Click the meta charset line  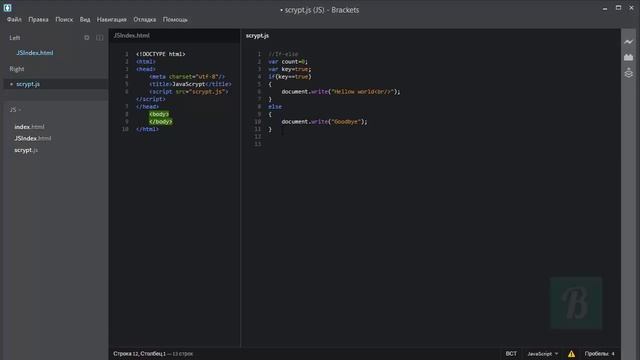tap(187, 77)
